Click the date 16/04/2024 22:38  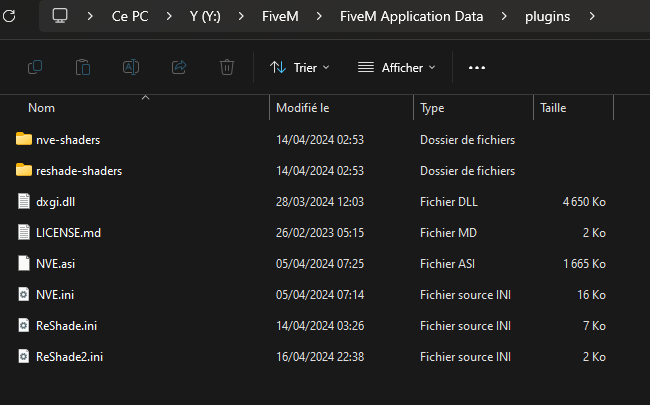pos(320,357)
